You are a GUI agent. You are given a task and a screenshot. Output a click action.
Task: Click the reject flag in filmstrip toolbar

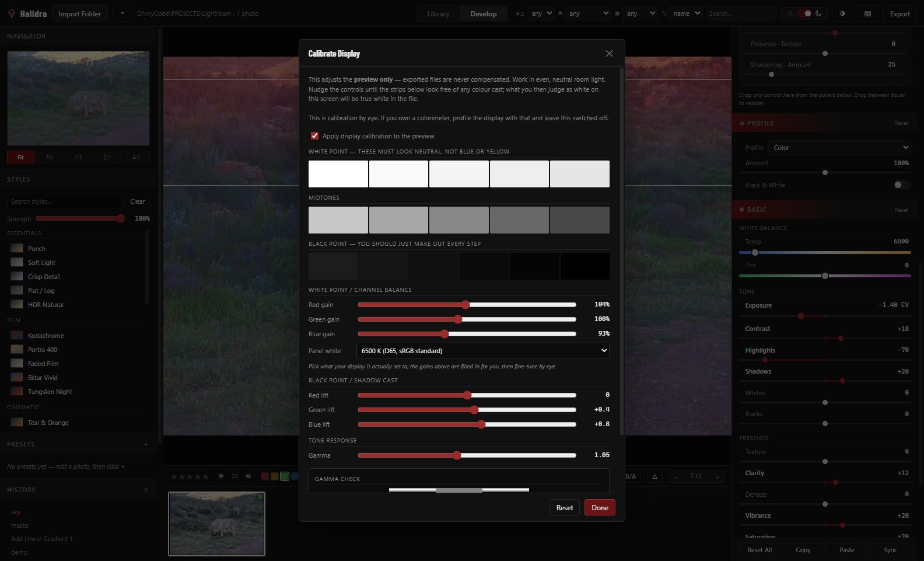click(249, 476)
